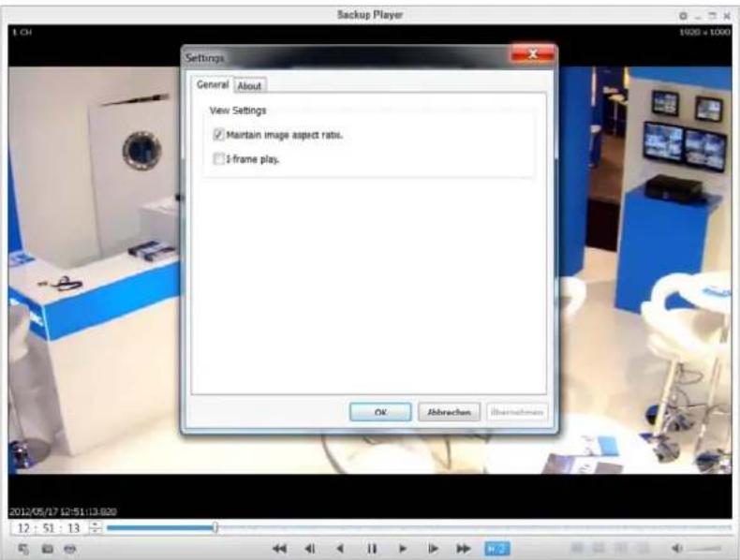Mute audio with the speaker icon
This screenshot has width=740, height=560.
pyautogui.click(x=676, y=548)
